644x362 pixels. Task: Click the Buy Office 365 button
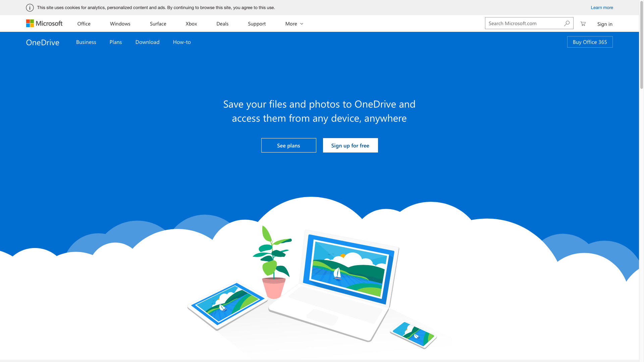point(590,42)
